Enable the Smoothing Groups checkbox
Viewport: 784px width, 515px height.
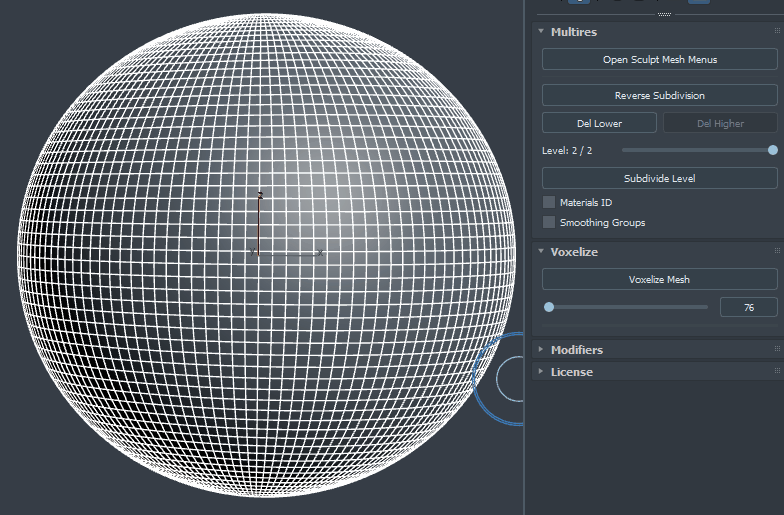tap(549, 222)
